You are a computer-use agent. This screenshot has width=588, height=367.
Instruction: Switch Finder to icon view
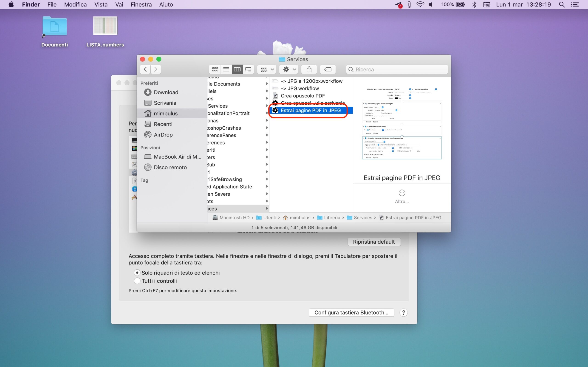point(215,70)
